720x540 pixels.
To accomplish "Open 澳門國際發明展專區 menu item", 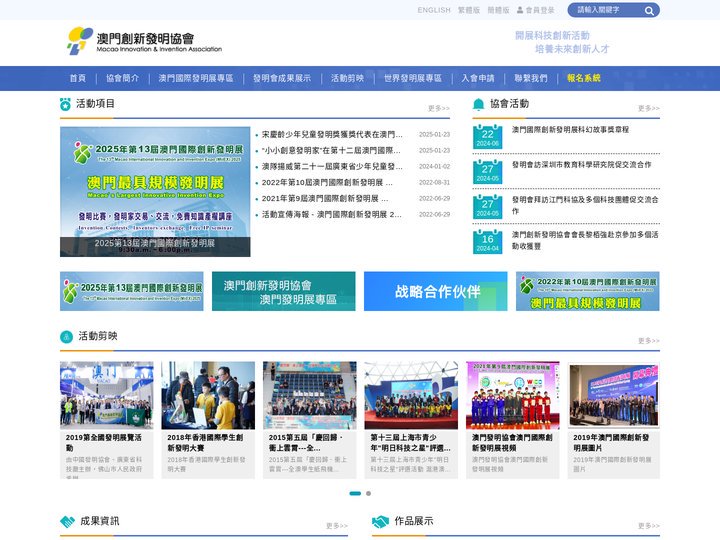I will 196,78.
